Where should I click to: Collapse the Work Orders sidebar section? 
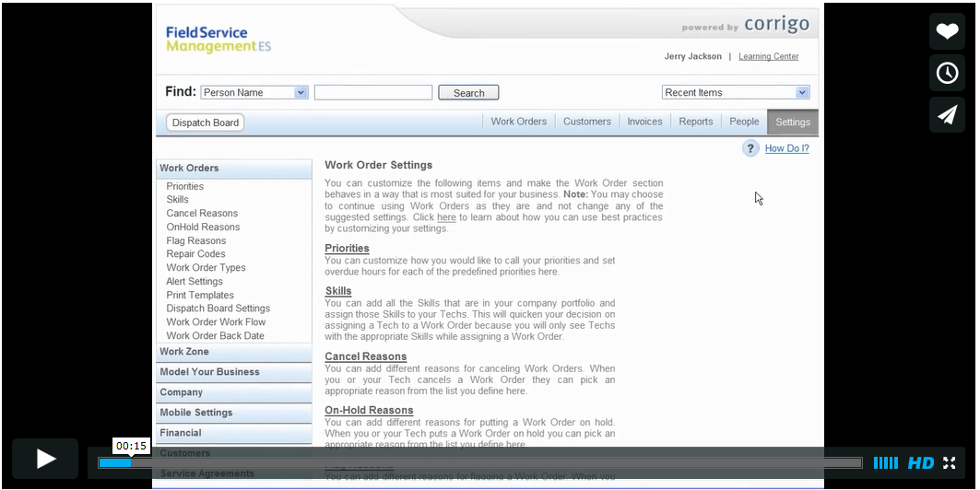click(x=234, y=169)
